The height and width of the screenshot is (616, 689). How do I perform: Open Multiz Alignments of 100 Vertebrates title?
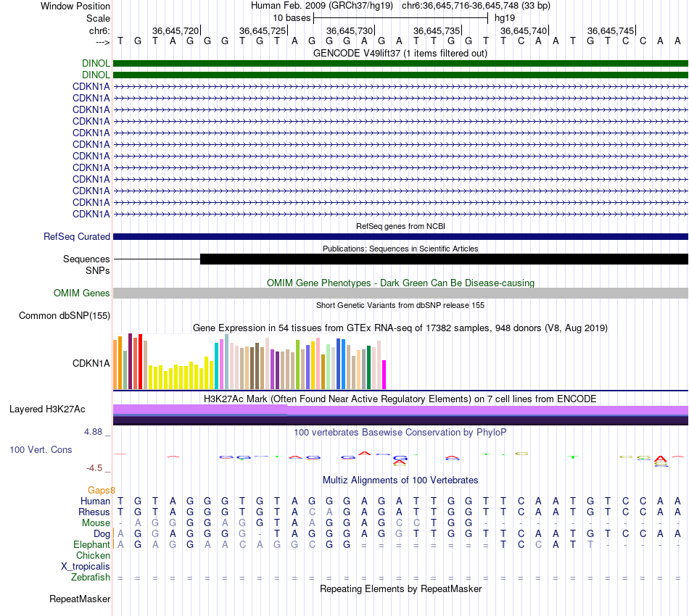(x=400, y=480)
